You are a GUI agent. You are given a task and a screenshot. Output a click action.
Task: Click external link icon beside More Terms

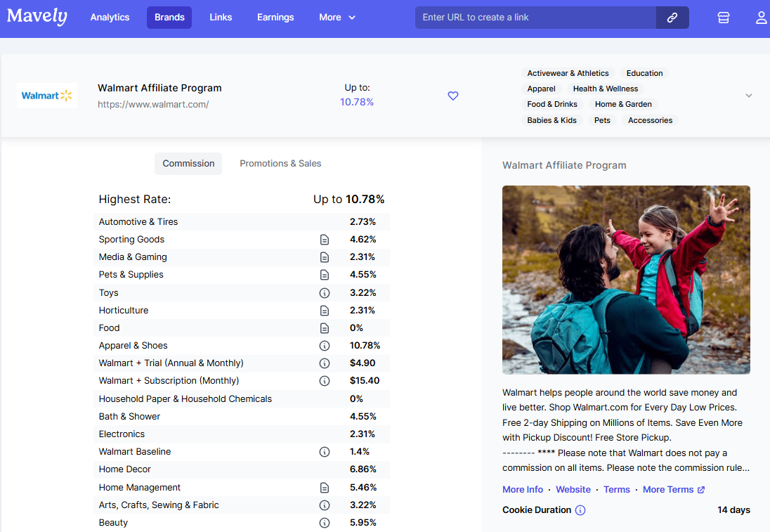pos(701,490)
